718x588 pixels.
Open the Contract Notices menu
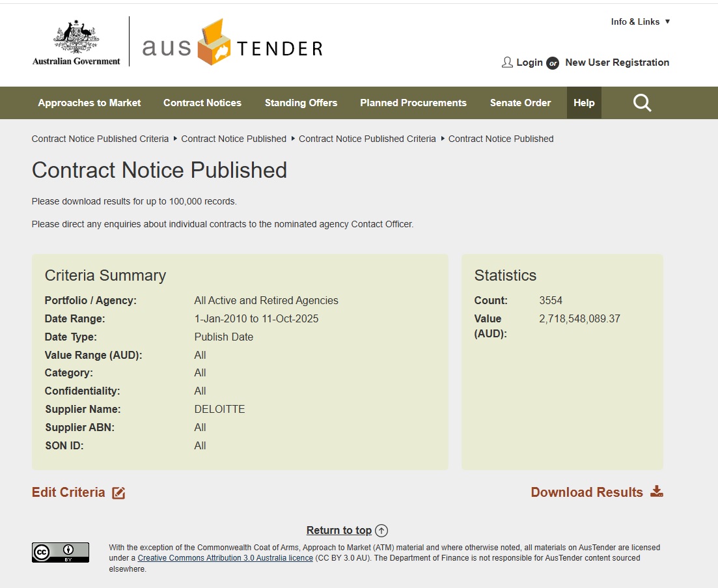(x=202, y=103)
